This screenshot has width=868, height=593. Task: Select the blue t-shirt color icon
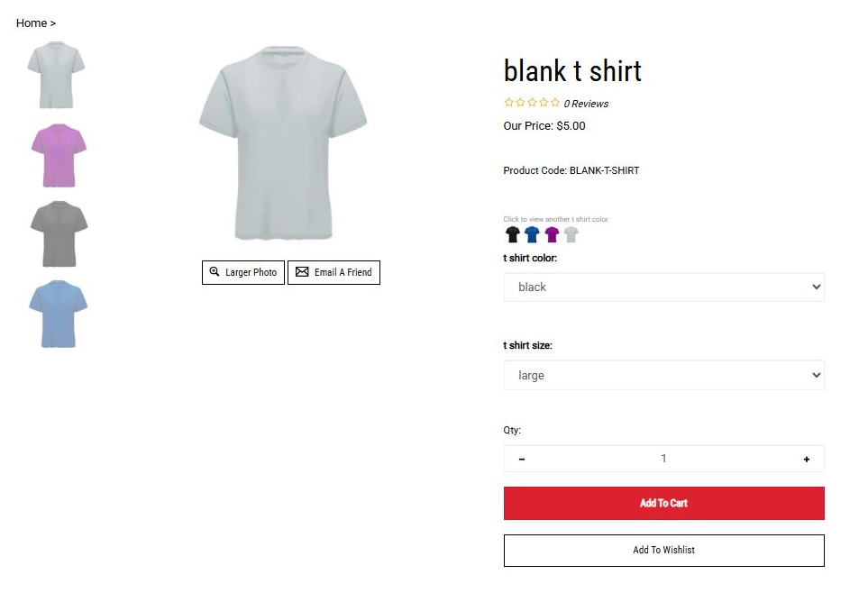tap(533, 234)
